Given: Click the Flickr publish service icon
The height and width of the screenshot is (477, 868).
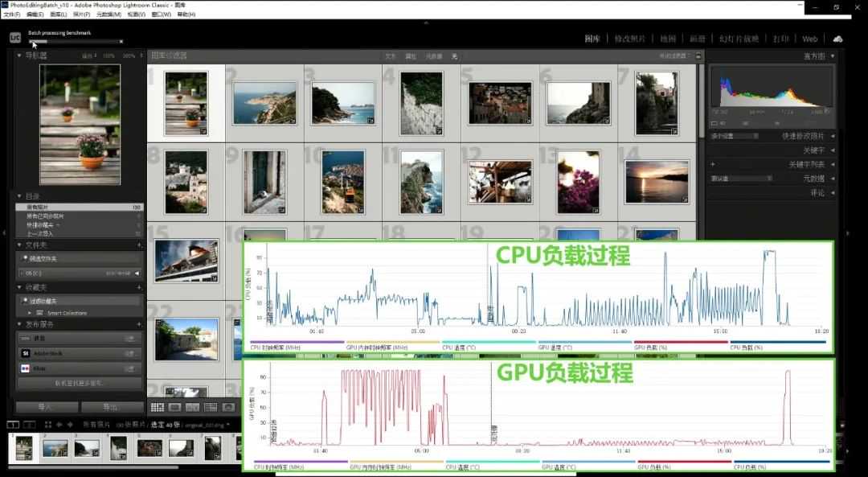Looking at the screenshot, I should tap(25, 368).
